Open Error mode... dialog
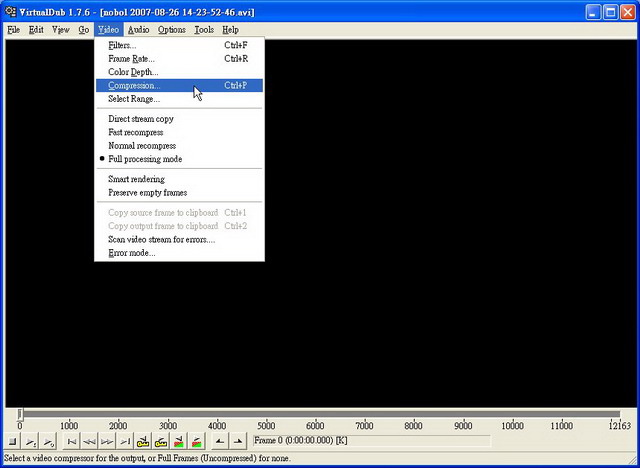The height and width of the screenshot is (468, 640). [x=179, y=253]
